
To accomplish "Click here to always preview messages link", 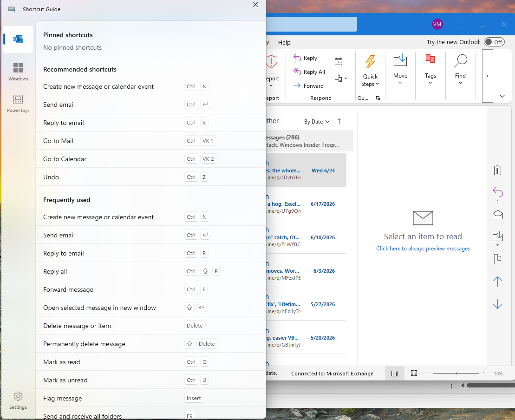I will [x=423, y=249].
